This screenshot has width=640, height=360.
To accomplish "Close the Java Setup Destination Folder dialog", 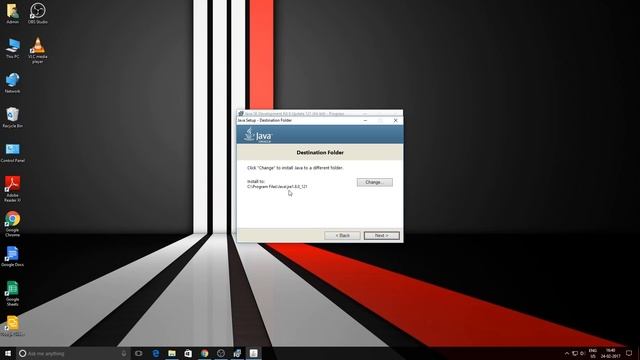I will pos(395,121).
